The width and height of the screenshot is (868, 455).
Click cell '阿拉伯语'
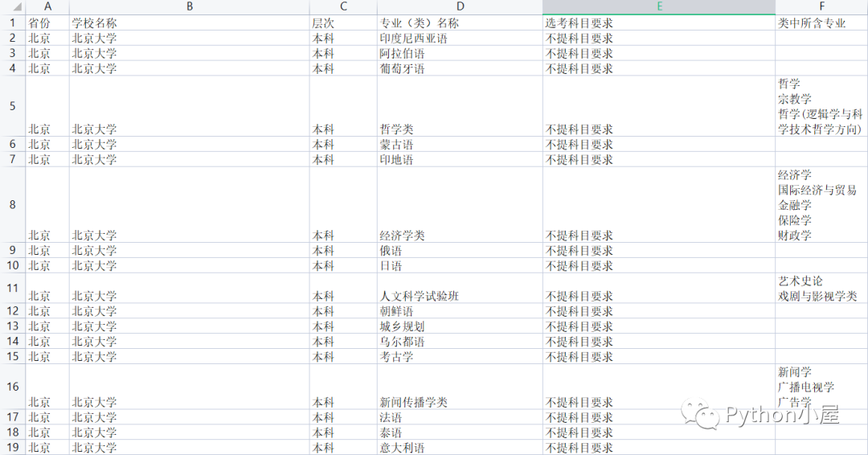(460, 54)
